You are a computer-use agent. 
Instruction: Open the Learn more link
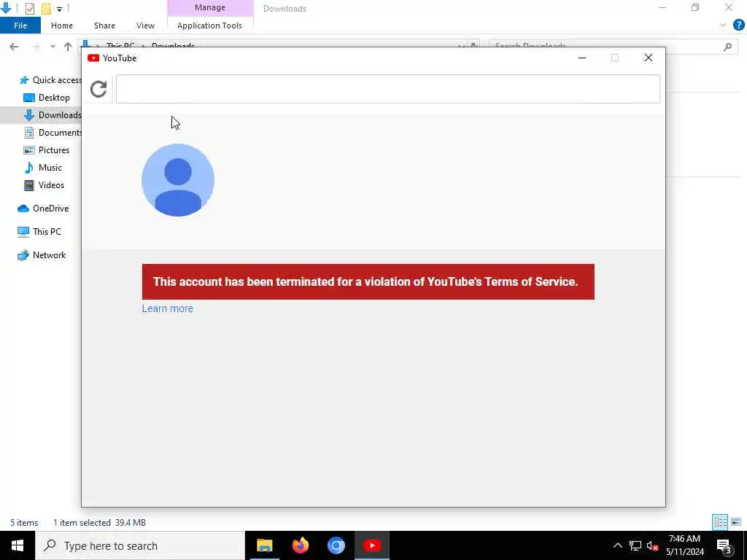click(x=167, y=308)
